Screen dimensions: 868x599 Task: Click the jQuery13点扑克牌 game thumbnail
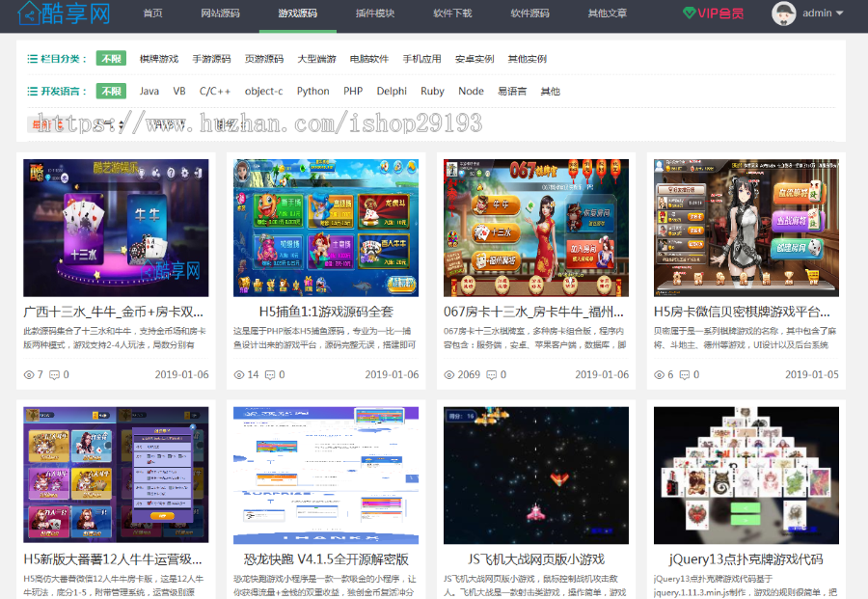746,475
